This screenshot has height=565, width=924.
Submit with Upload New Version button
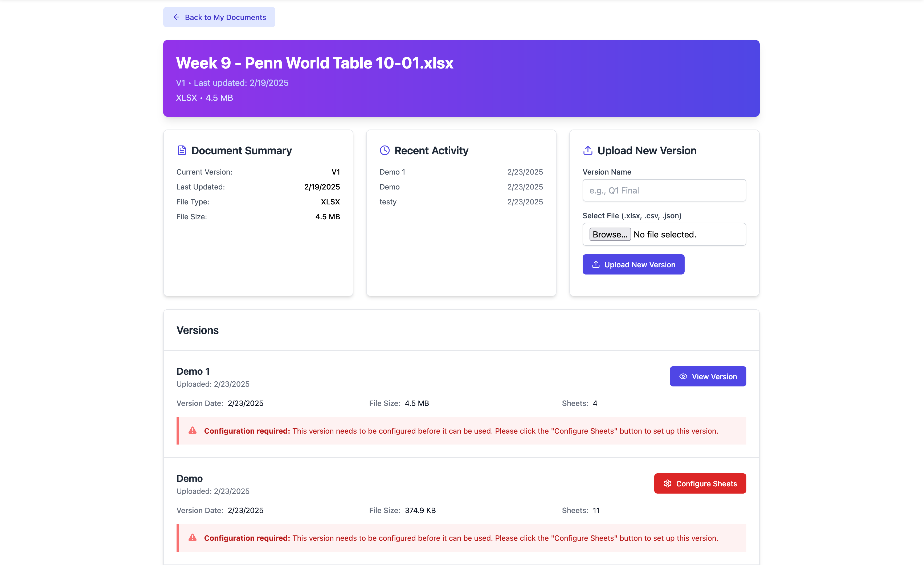(633, 265)
